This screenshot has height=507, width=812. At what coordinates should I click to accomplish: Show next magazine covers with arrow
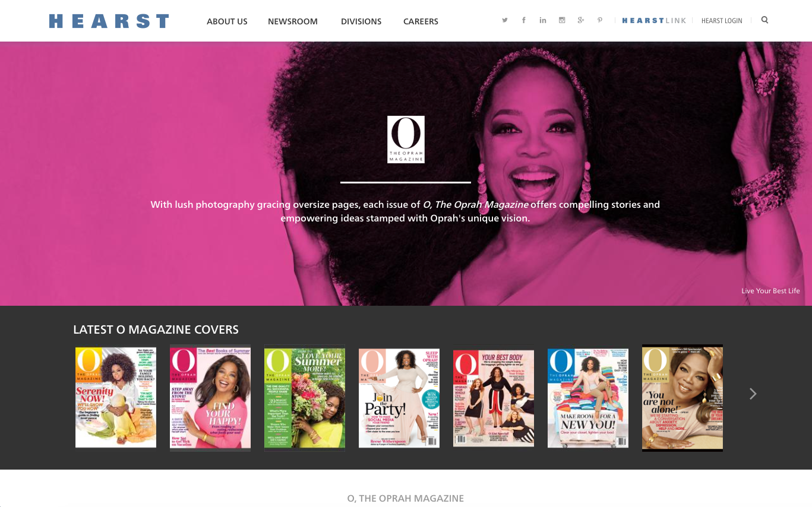pyautogui.click(x=753, y=394)
